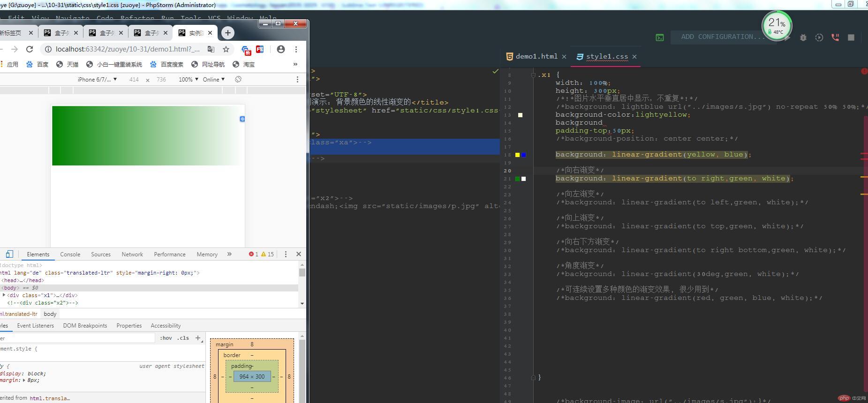Click the white gutter color swatch on line 21
The image size is (868, 403).
(x=524, y=179)
